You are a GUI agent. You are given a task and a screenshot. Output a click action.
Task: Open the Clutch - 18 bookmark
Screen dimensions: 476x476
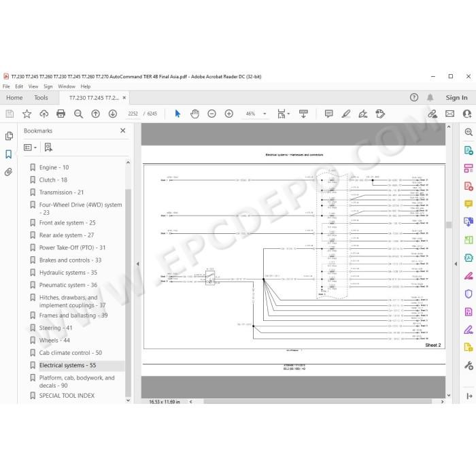pyautogui.click(x=53, y=180)
